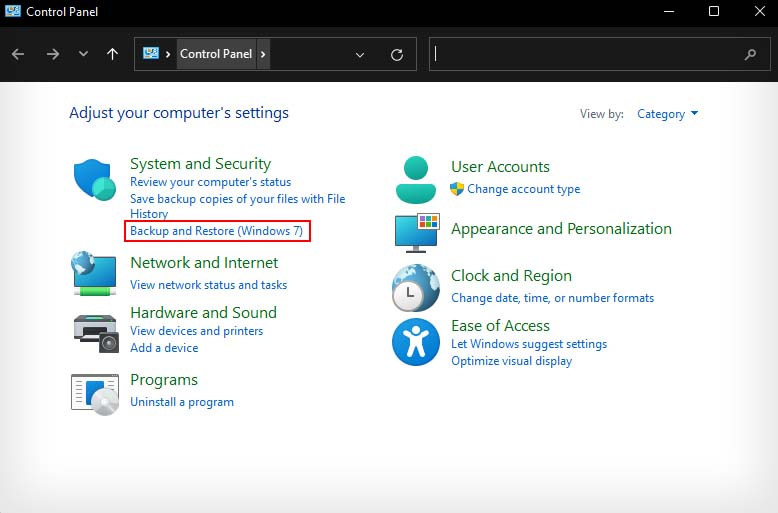Maximize the Control Panel window
Viewport: 778px width, 513px height.
click(x=714, y=11)
